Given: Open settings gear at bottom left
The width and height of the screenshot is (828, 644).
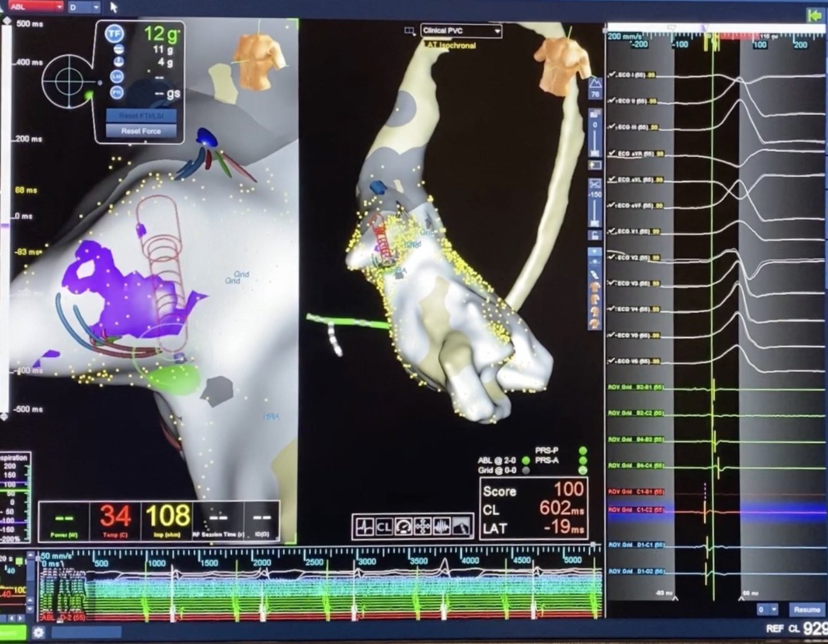Looking at the screenshot, I should [x=39, y=632].
